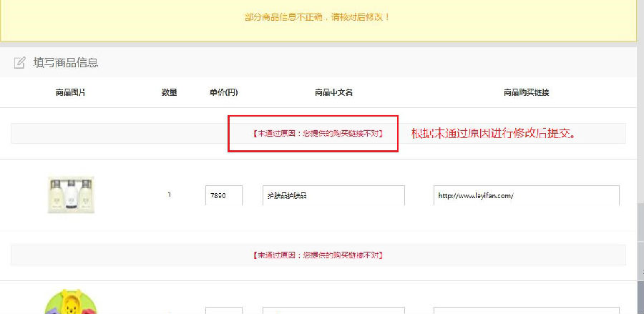Click the first 未通过原因 message in red box
The image size is (644, 314).
pyautogui.click(x=313, y=133)
